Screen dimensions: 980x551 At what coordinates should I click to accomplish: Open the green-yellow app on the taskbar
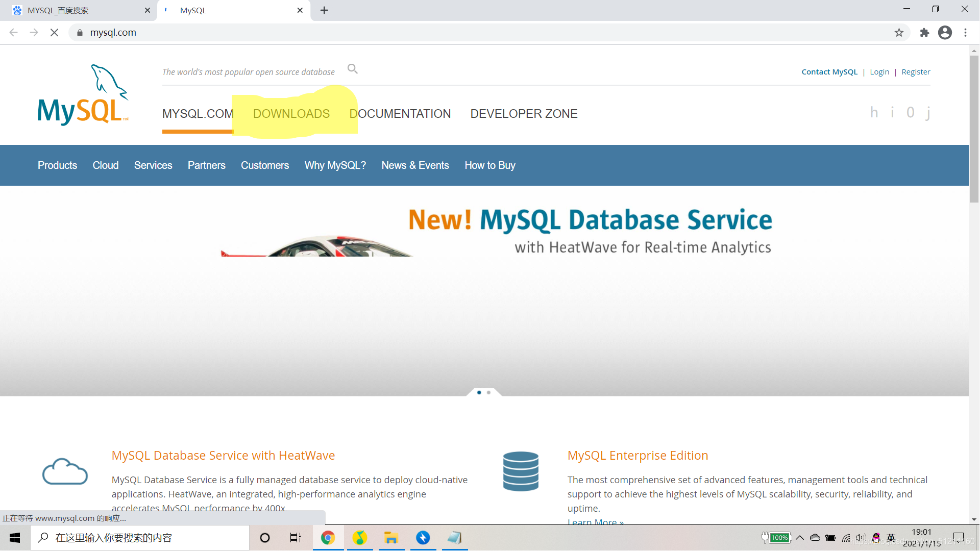click(x=359, y=538)
